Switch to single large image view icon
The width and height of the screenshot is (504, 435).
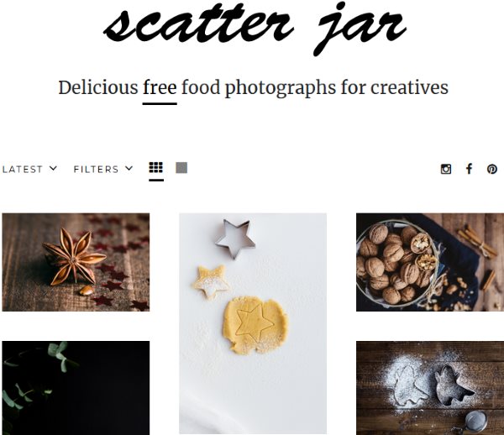point(181,168)
